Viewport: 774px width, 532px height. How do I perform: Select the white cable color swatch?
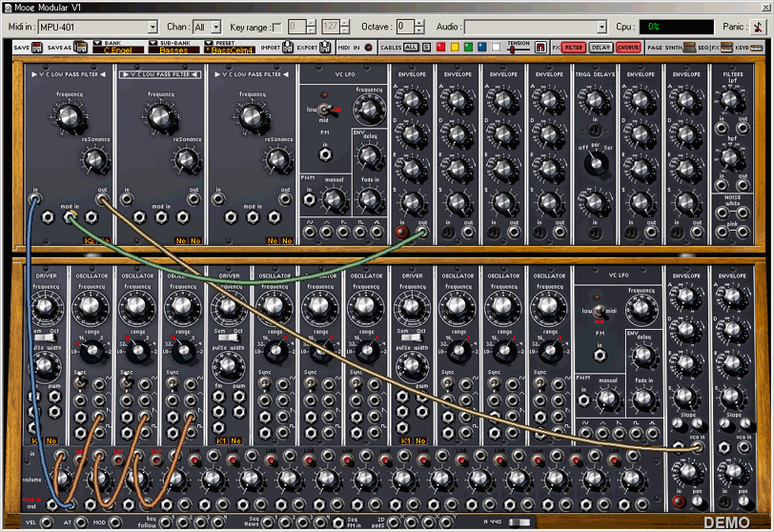496,48
